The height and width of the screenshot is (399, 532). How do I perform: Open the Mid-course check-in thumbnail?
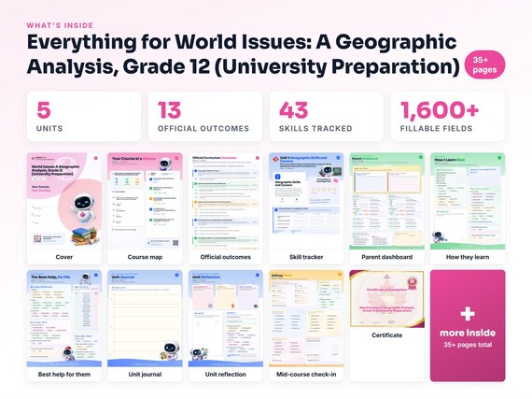[x=306, y=319]
